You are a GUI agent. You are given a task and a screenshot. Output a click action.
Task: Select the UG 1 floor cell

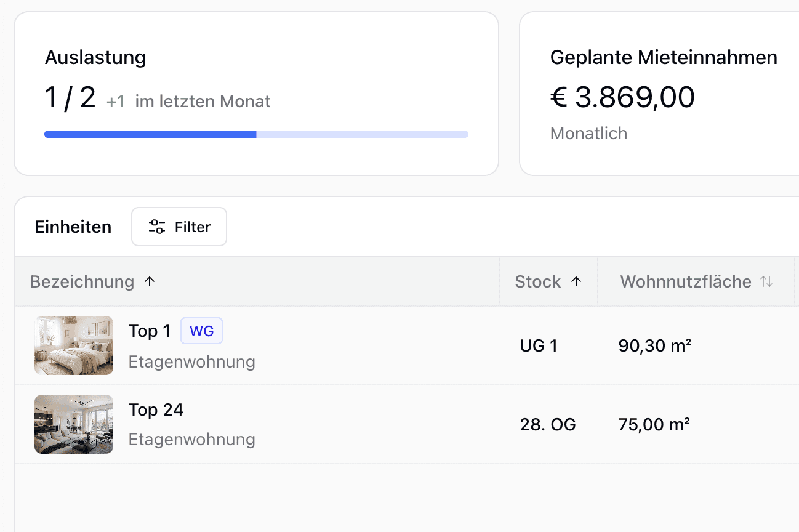click(539, 346)
